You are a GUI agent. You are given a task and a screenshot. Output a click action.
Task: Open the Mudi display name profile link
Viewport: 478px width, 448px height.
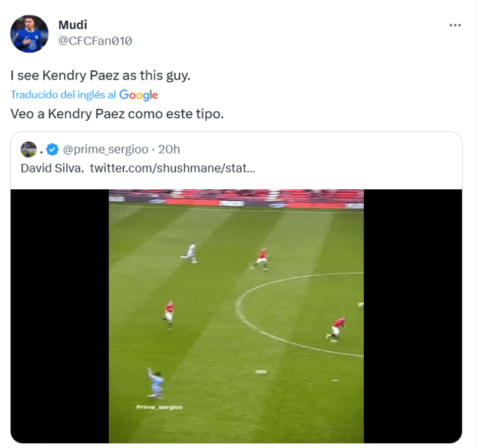[x=73, y=25]
